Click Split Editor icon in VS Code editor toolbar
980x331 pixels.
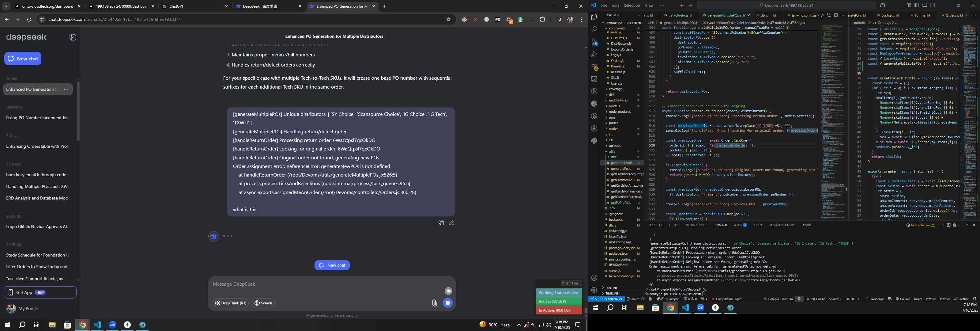(836, 15)
